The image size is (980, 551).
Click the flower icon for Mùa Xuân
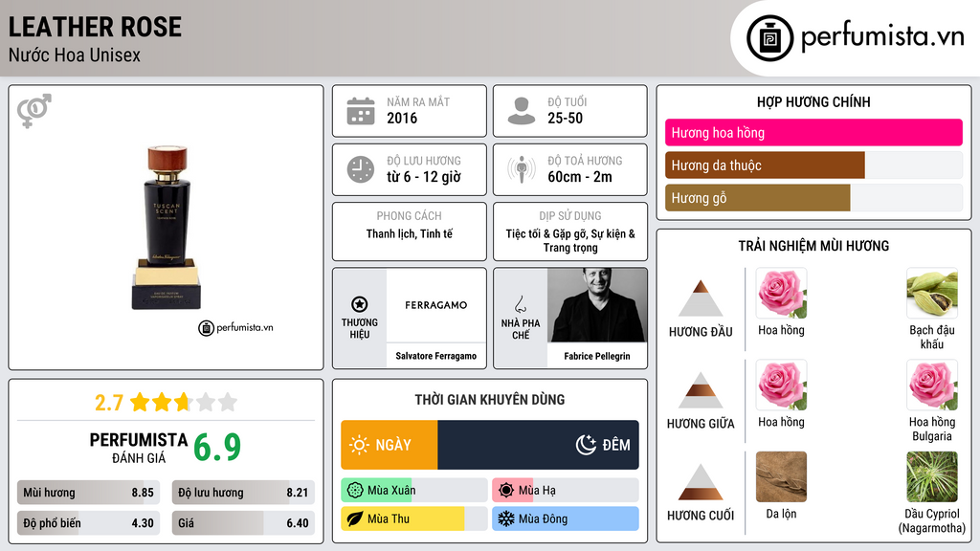point(355,491)
